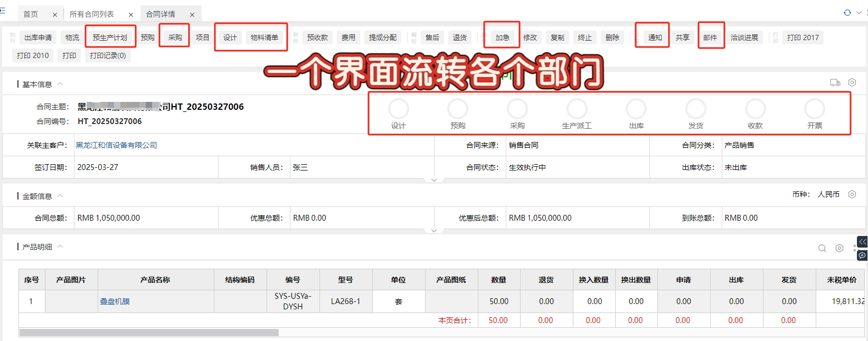Click the model cell LA268-1

[x=346, y=301]
